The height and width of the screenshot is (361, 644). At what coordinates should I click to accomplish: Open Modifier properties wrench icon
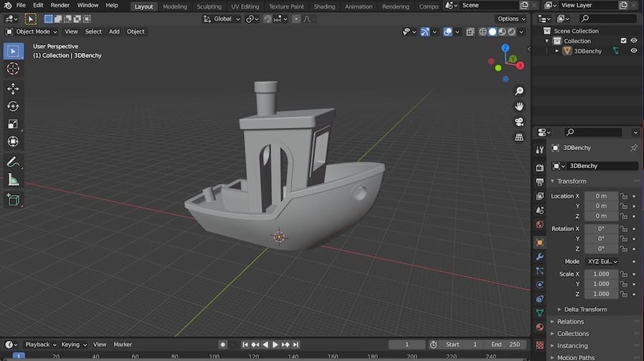click(x=540, y=257)
